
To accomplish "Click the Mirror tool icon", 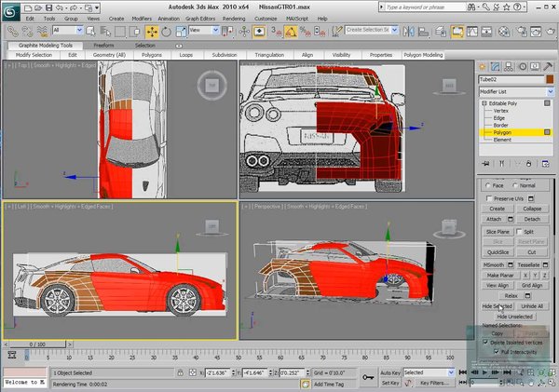I will [409, 32].
